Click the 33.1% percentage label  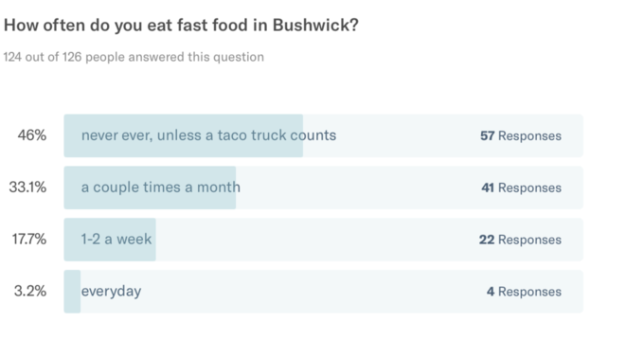pyautogui.click(x=27, y=187)
